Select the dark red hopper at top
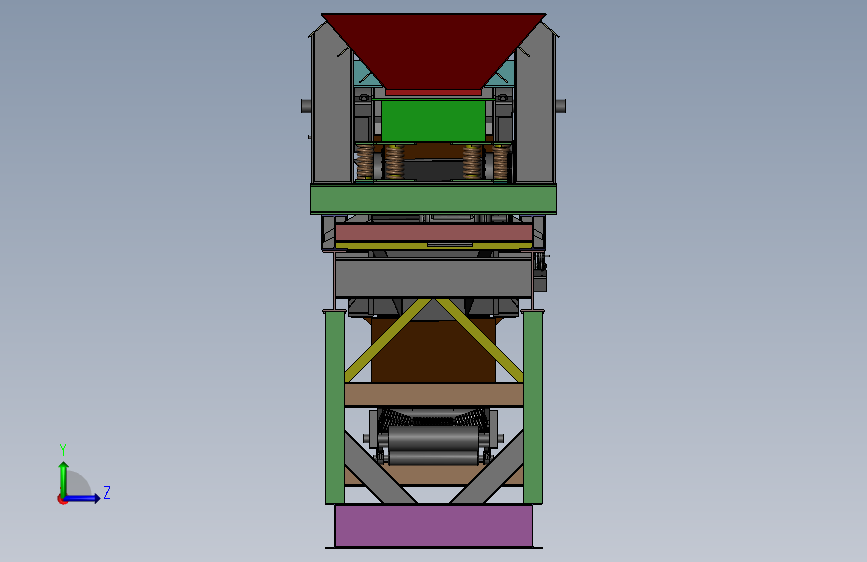The width and height of the screenshot is (867, 562). [434, 51]
